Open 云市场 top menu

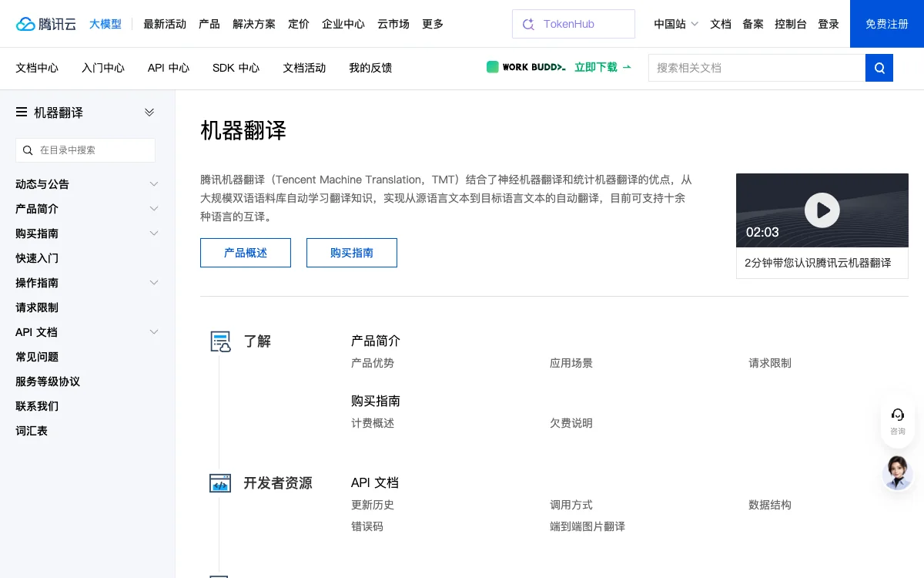click(x=393, y=24)
